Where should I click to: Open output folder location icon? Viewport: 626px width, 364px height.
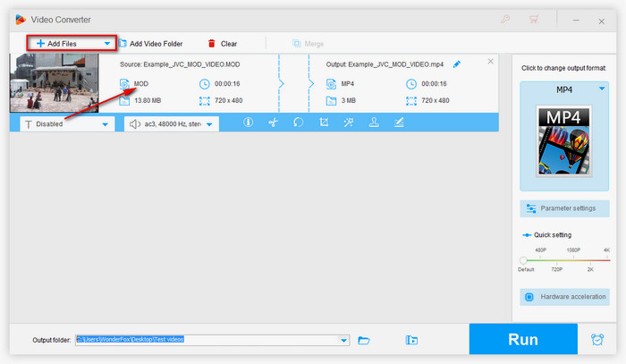(x=411, y=340)
